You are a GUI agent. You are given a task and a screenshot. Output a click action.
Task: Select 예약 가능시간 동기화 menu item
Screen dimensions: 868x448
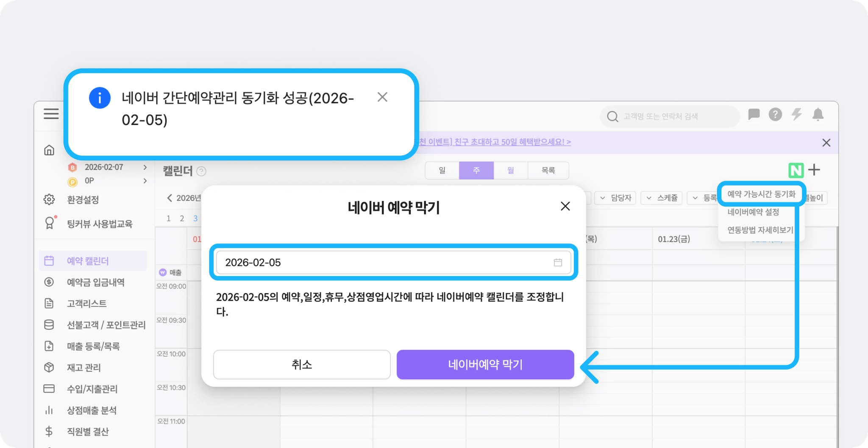click(761, 194)
